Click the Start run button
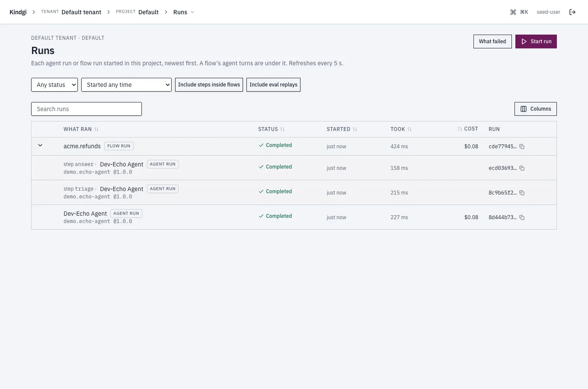The width and height of the screenshot is (588, 389). [x=536, y=41]
